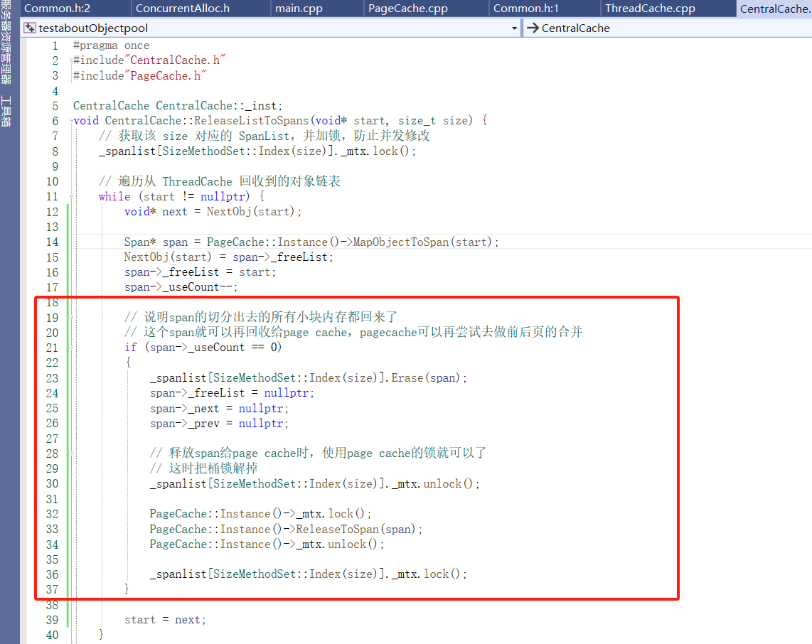Click line number 21 in the gutter
The height and width of the screenshot is (644, 812).
tap(53, 348)
